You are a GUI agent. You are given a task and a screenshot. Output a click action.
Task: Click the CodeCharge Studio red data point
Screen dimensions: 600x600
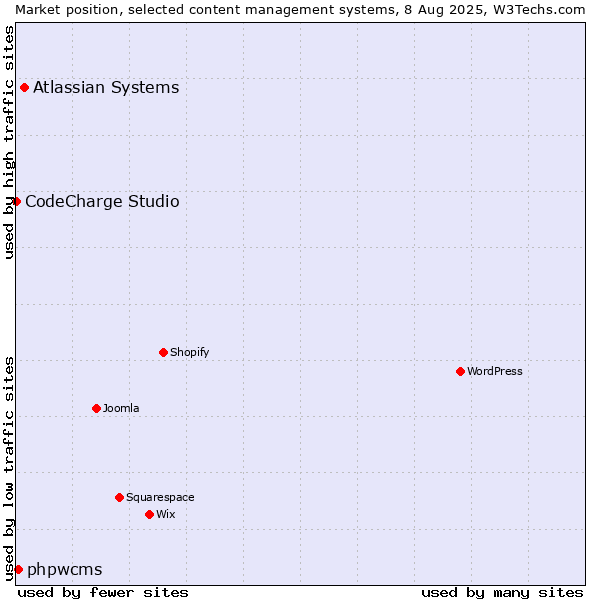(x=16, y=202)
